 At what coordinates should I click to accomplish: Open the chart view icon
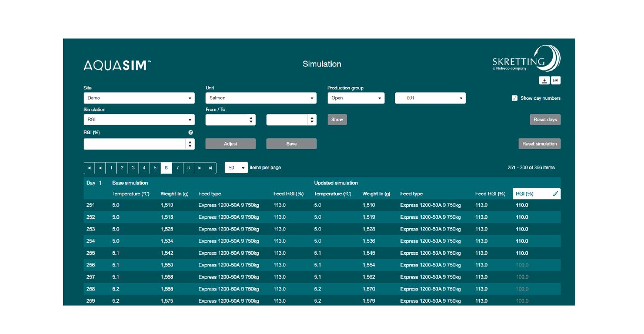coord(555,80)
